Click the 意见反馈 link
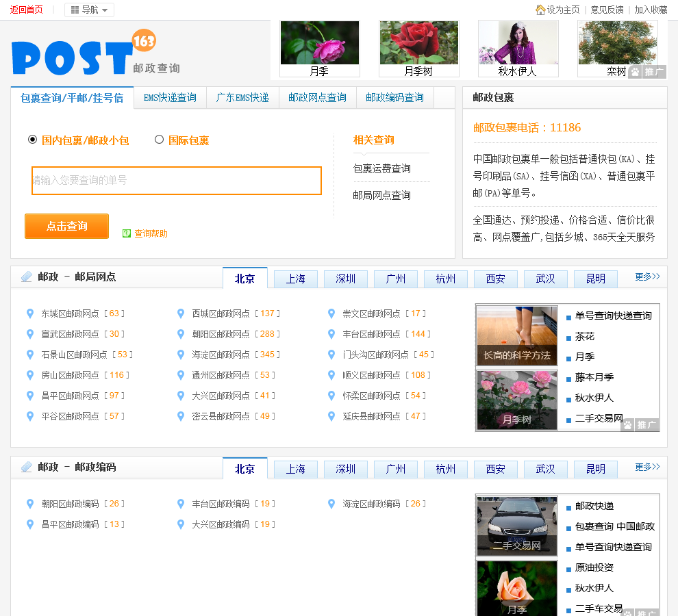Viewport: 678px width, 616px height. (607, 10)
